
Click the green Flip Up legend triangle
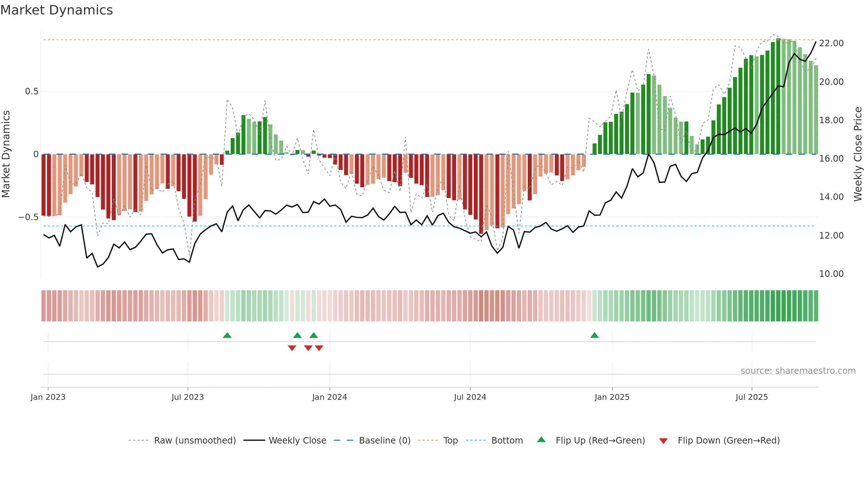[541, 440]
